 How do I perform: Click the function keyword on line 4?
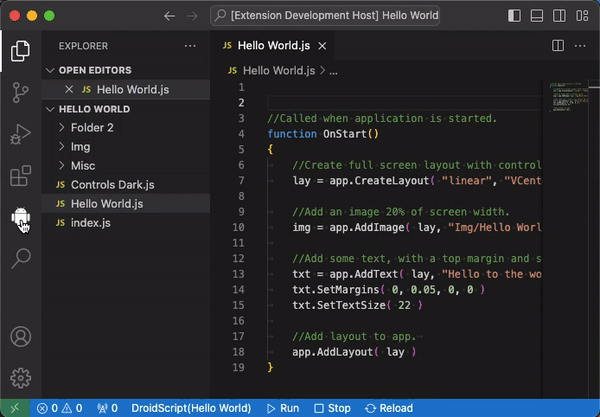[x=292, y=134]
